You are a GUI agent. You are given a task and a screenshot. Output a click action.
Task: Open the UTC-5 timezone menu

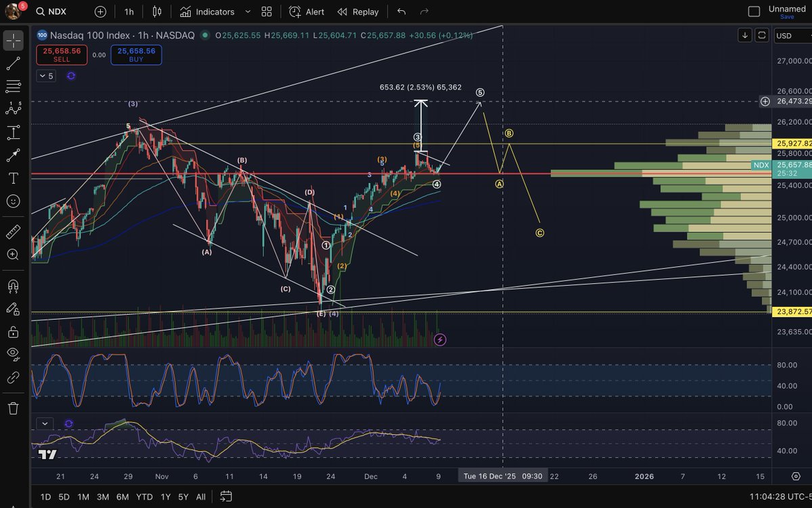(780, 497)
